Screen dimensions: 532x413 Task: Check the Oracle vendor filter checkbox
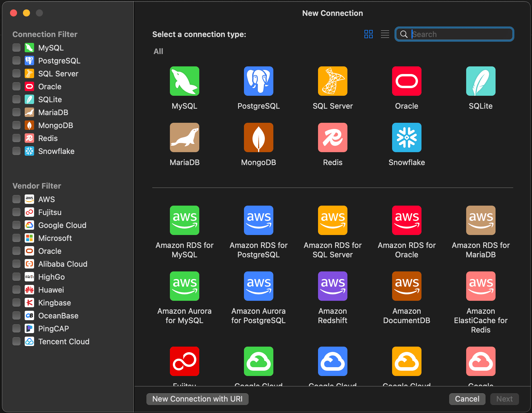16,251
